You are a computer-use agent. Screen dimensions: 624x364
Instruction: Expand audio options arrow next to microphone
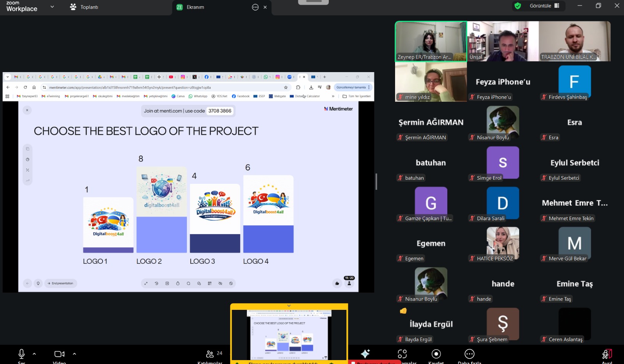coord(34,354)
